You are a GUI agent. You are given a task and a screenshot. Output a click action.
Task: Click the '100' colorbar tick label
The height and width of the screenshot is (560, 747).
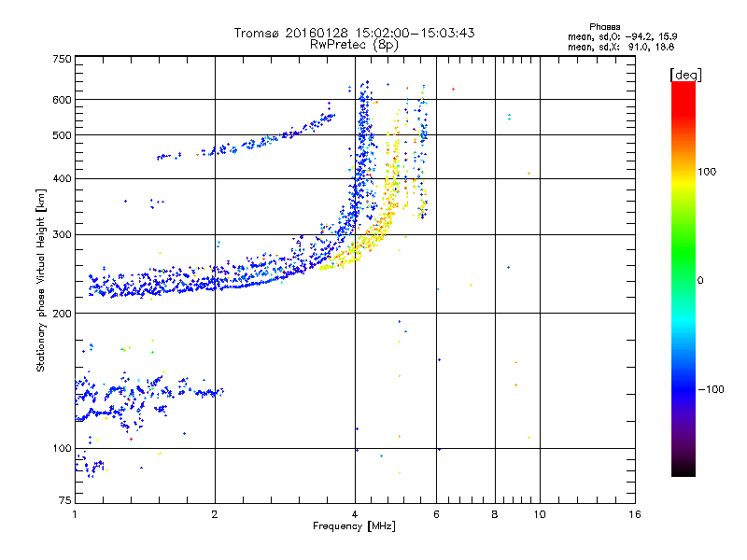point(707,172)
